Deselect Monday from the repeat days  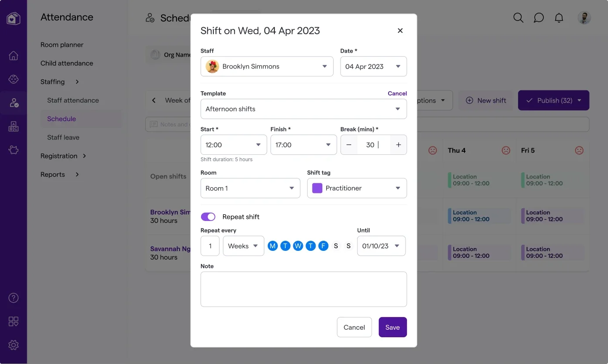[273, 246]
